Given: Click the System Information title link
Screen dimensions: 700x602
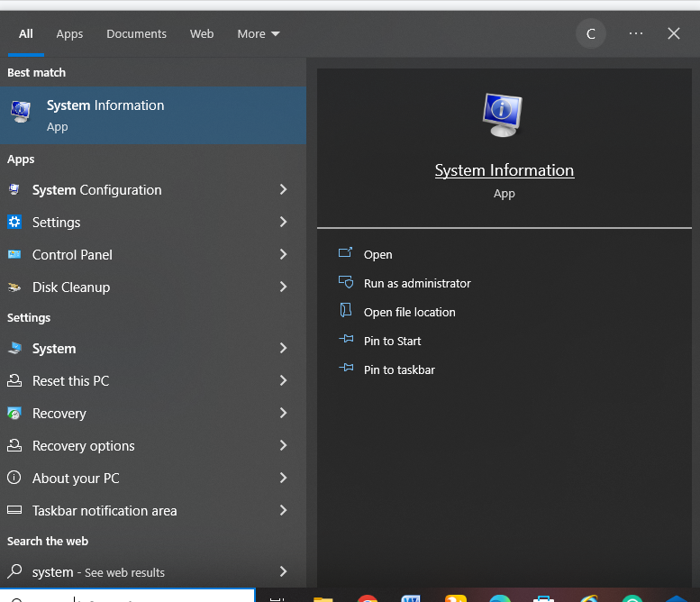Looking at the screenshot, I should 504,170.
